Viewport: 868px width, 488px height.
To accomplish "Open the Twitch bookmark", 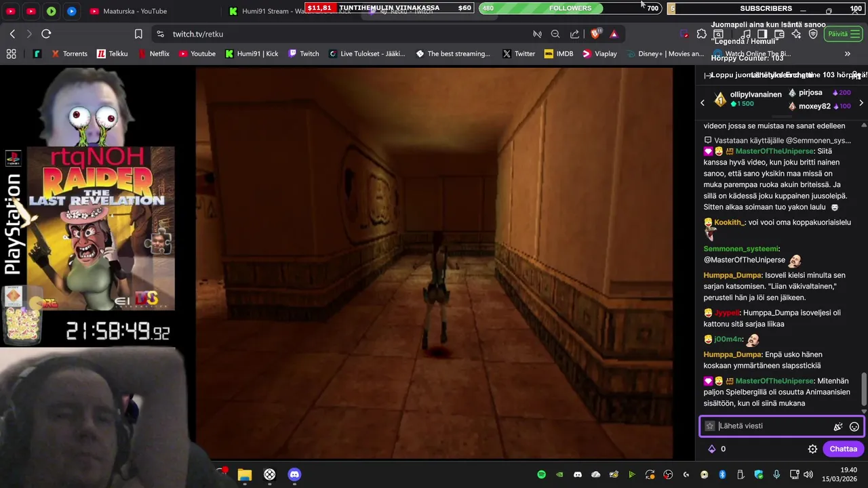I will coord(303,54).
